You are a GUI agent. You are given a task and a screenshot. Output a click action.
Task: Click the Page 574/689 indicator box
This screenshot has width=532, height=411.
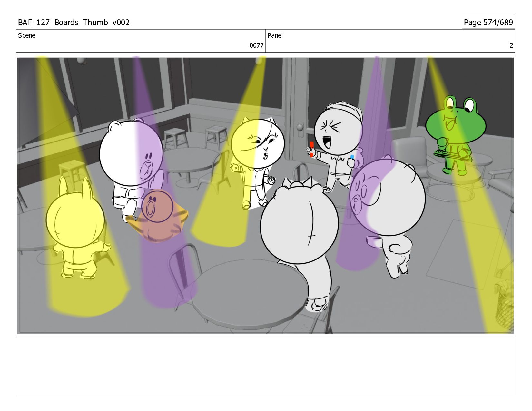[x=488, y=22]
